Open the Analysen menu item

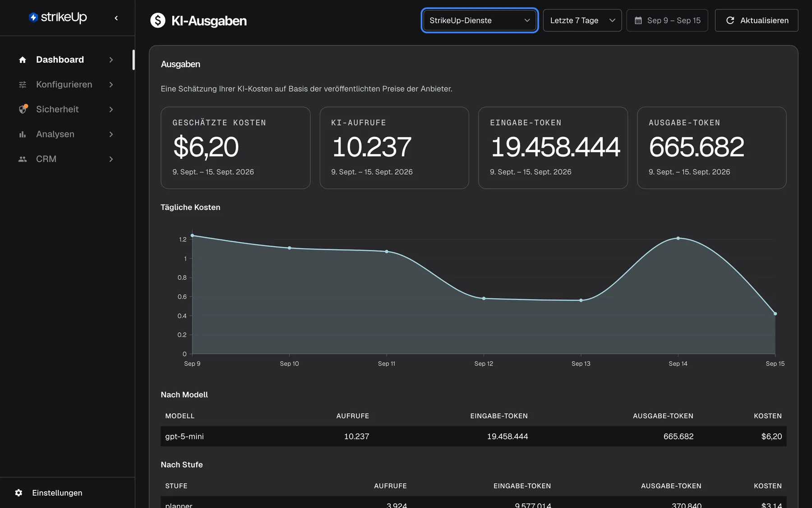coord(66,134)
